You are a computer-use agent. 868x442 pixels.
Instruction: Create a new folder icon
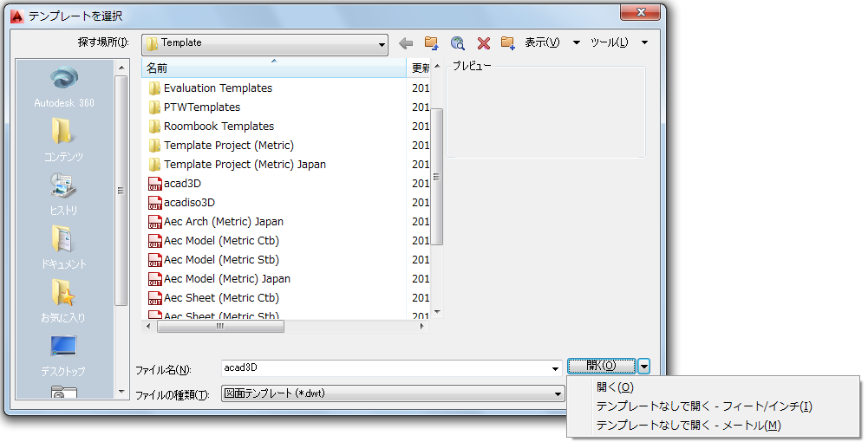(x=507, y=43)
